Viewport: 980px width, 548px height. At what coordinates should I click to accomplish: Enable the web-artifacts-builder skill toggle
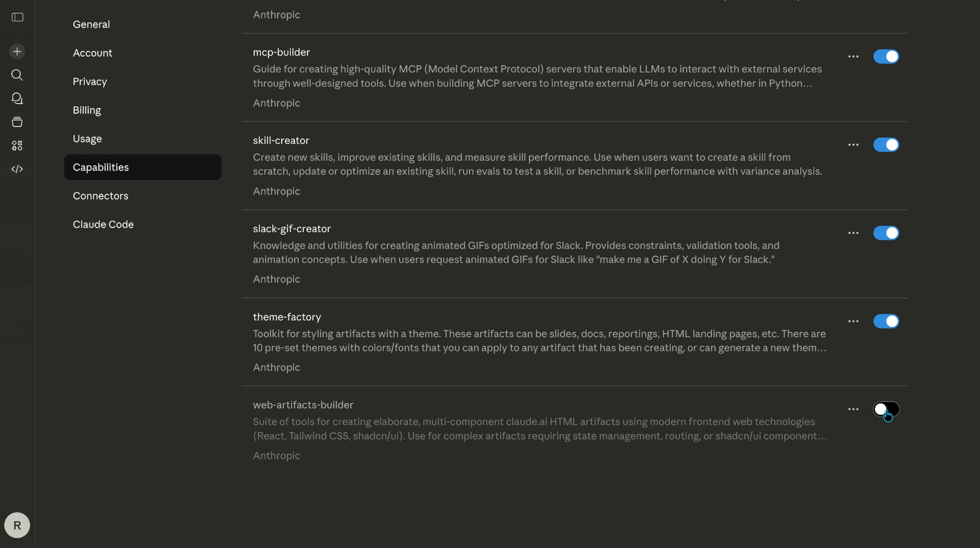(x=886, y=409)
